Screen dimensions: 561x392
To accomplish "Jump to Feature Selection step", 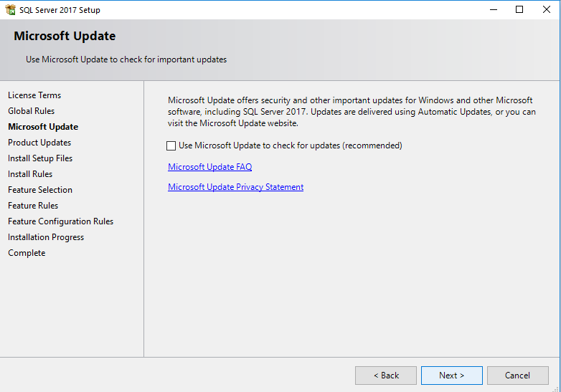I will (40, 190).
